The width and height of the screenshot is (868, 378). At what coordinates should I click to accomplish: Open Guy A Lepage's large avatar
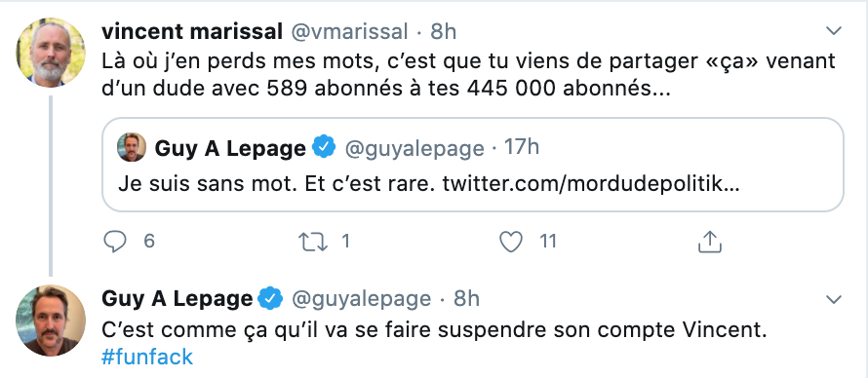pos(51,321)
